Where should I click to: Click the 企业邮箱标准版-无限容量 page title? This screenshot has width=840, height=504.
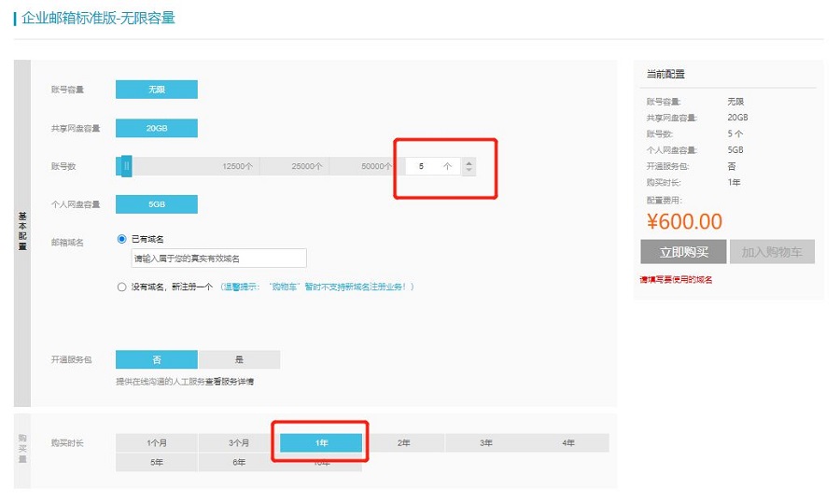tap(99, 18)
